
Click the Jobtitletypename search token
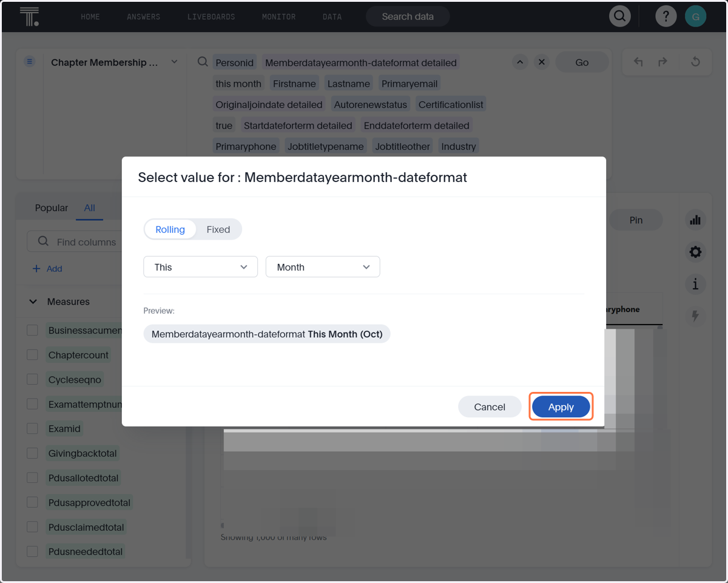click(x=326, y=146)
